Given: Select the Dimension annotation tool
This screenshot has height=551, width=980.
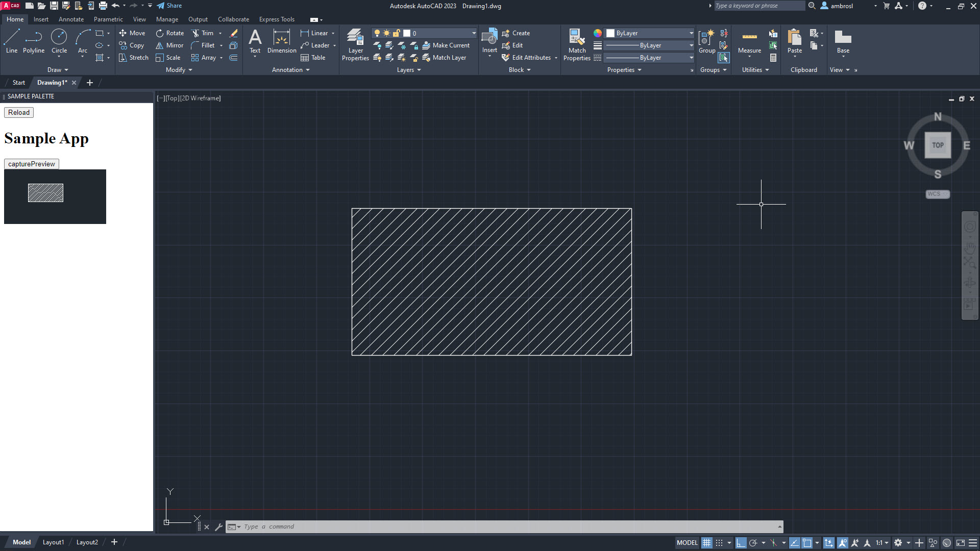Looking at the screenshot, I should coord(282,41).
